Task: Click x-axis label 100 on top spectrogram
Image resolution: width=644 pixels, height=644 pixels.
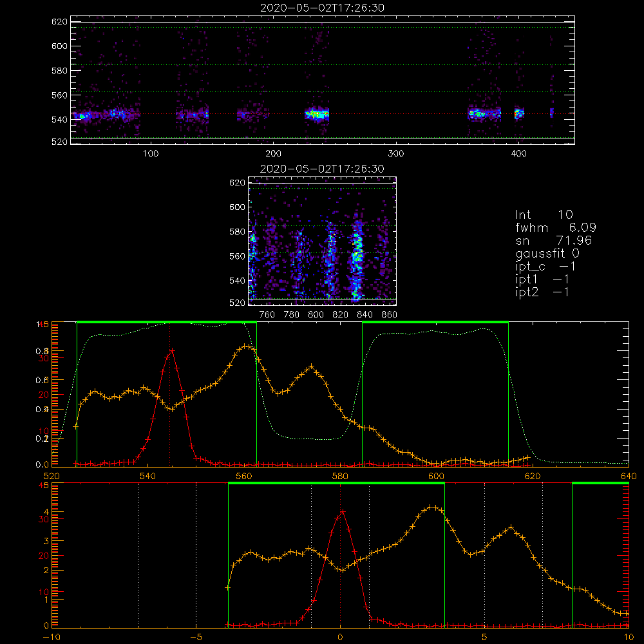Action: (x=151, y=154)
